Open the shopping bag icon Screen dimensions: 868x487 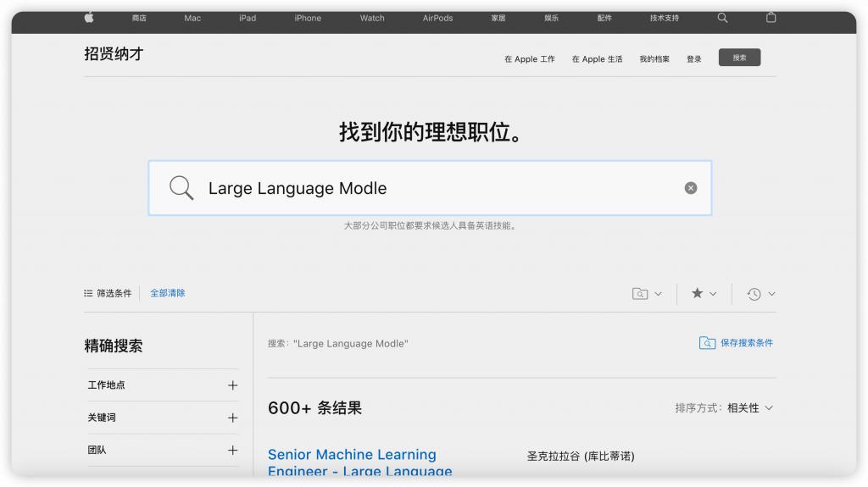(x=771, y=18)
